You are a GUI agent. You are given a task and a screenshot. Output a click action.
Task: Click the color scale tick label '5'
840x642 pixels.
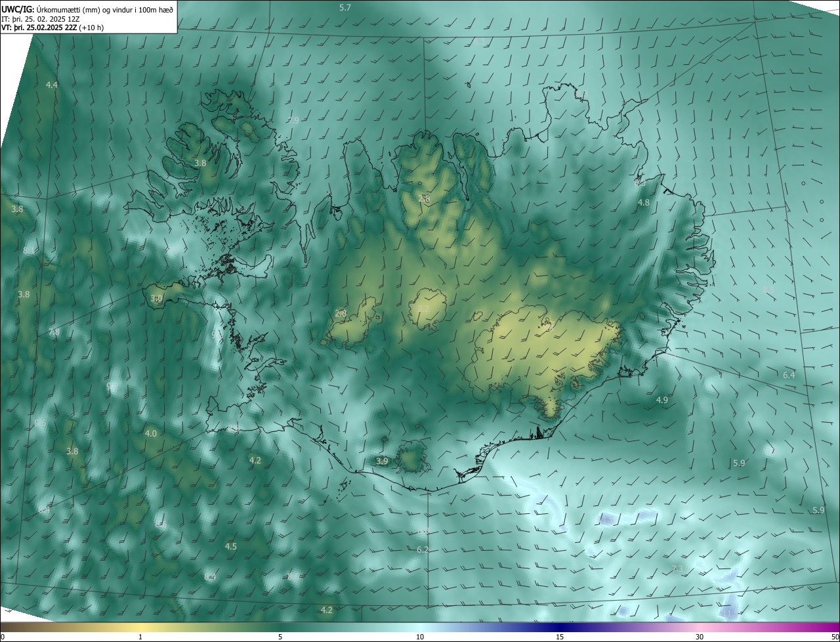pyautogui.click(x=280, y=637)
